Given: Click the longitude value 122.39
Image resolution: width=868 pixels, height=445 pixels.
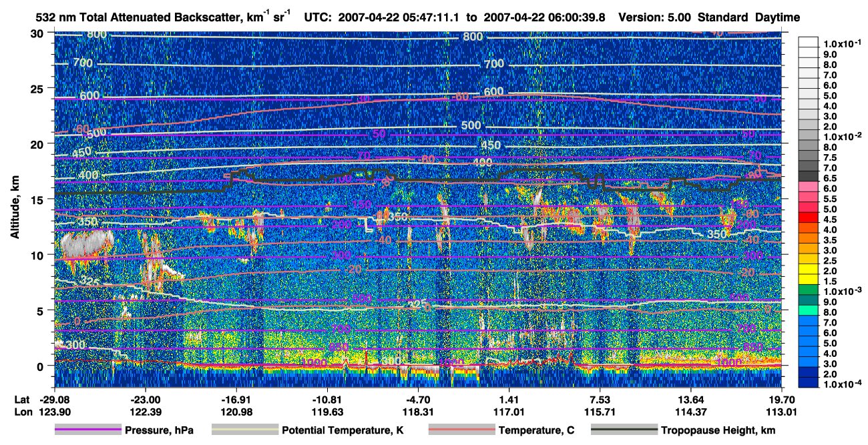Looking at the screenshot, I should (x=145, y=412).
